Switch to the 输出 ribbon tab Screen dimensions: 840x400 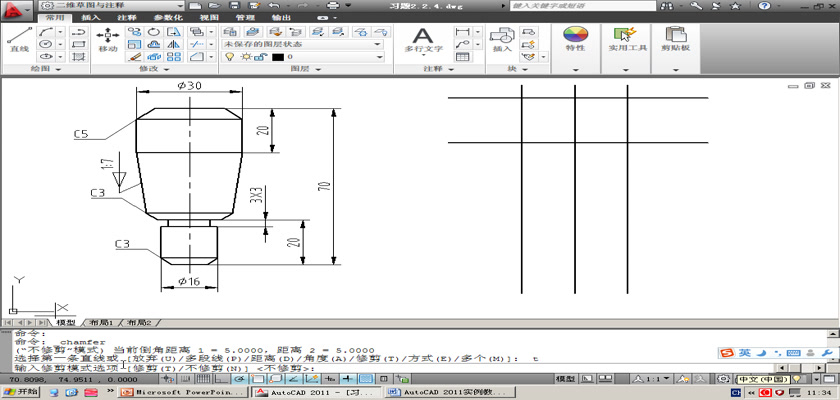coord(282,17)
